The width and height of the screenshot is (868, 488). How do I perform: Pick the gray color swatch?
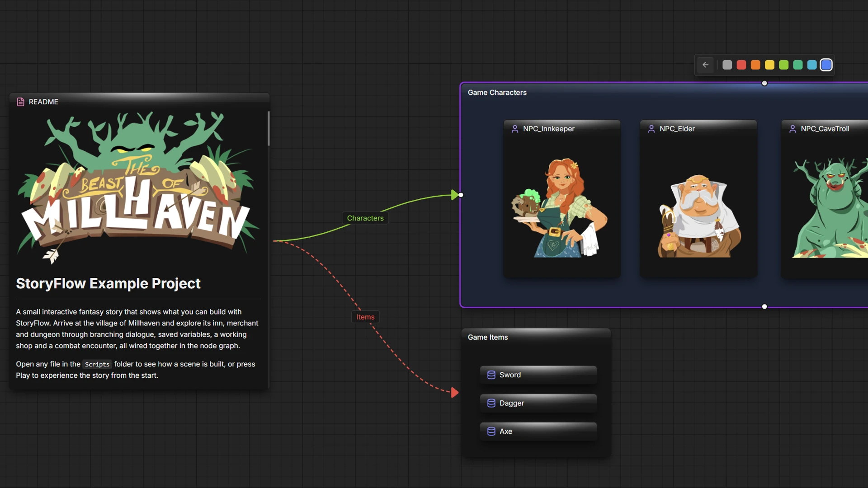click(x=727, y=65)
